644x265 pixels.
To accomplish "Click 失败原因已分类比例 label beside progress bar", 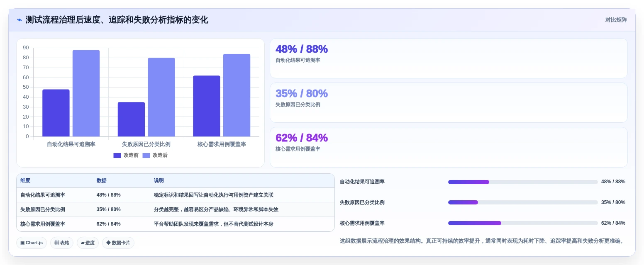I will point(362,202).
